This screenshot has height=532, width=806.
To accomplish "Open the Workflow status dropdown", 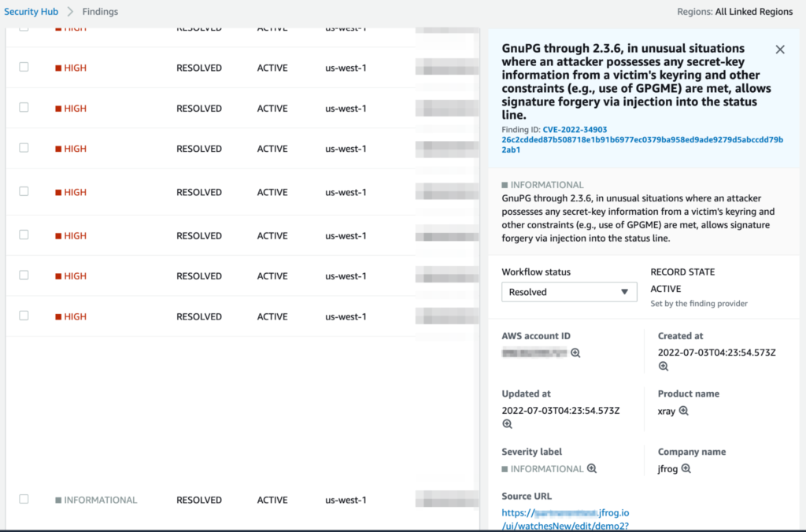I will (x=569, y=292).
